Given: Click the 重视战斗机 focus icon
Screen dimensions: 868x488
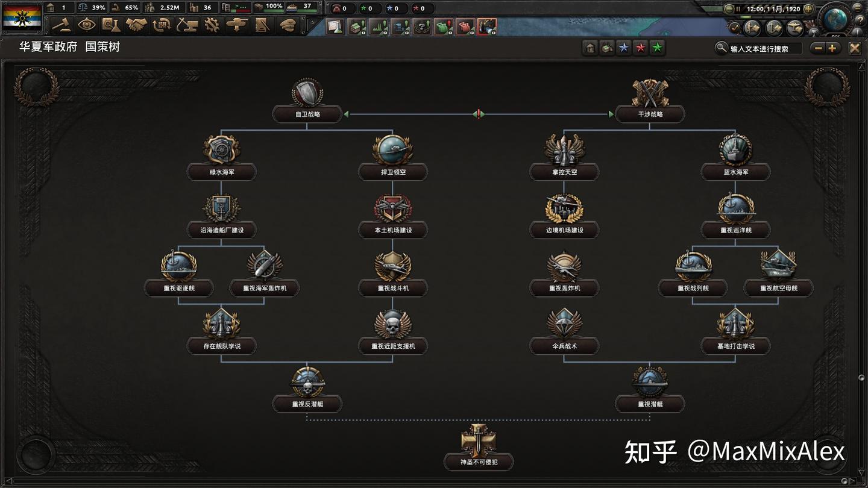Looking at the screenshot, I should coord(393,266).
